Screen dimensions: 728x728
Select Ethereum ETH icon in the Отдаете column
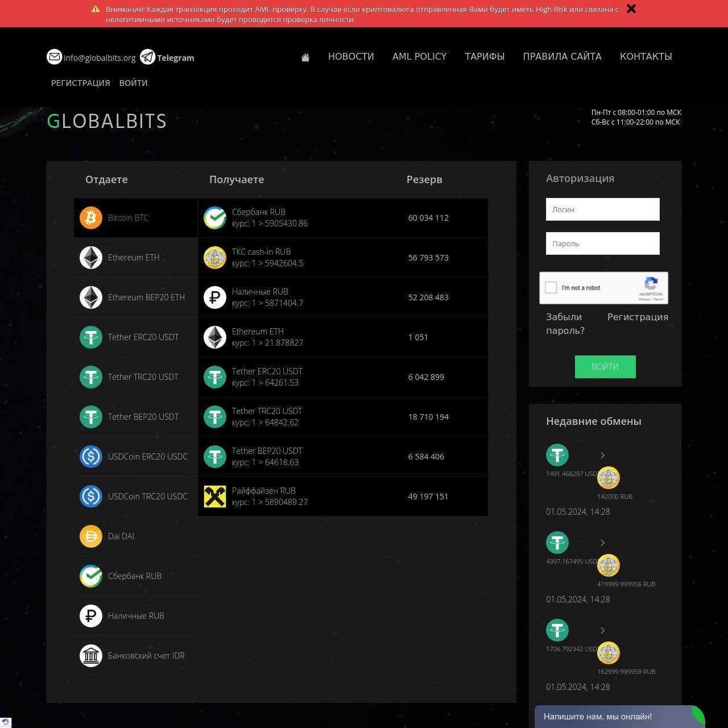click(x=91, y=258)
